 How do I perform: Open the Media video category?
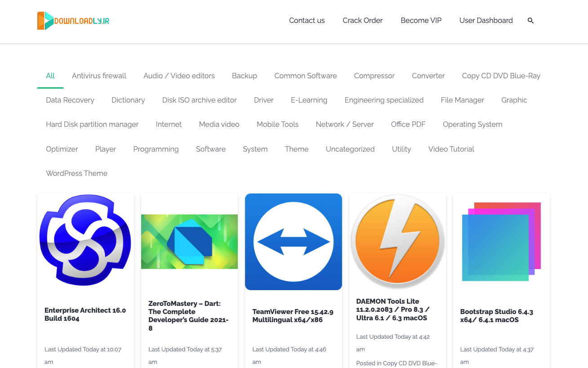point(219,124)
